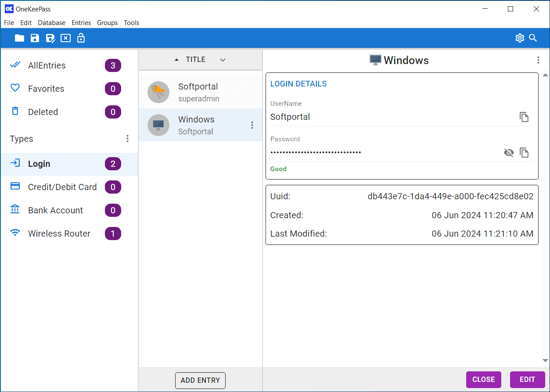Open the Edit menu
Image resolution: width=550 pixels, height=392 pixels.
[26, 23]
